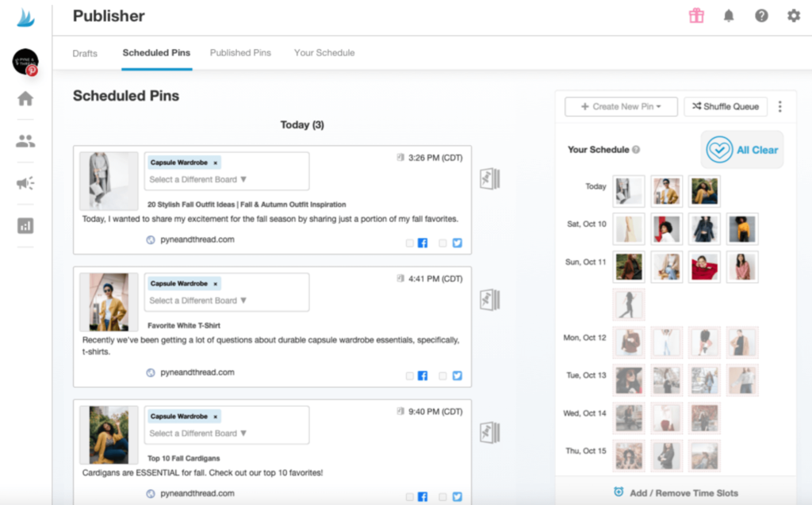Open the settings gear icon
Viewport: 812px width, 505px height.
tap(793, 16)
